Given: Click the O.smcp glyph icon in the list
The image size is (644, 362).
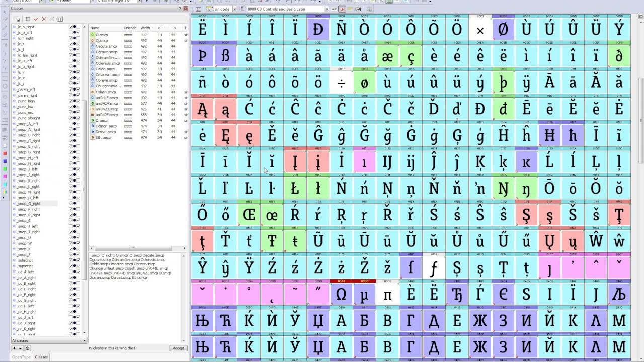Looking at the screenshot, I should [x=93, y=35].
